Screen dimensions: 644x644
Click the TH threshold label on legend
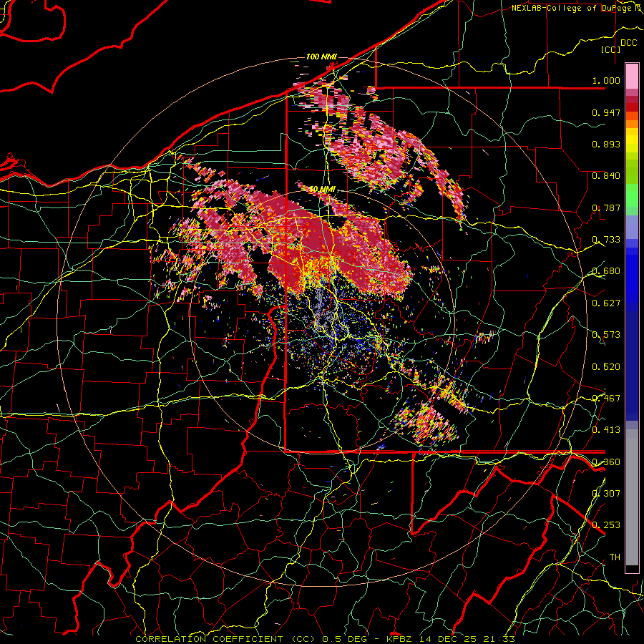pos(615,557)
